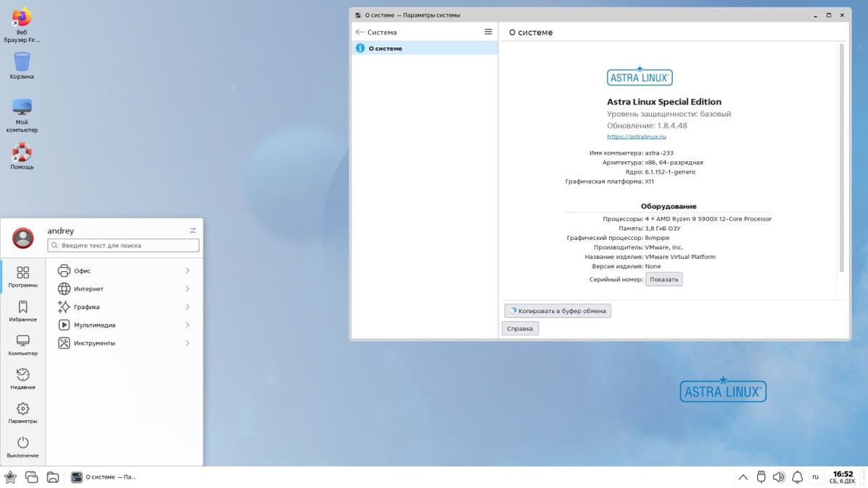The height and width of the screenshot is (488, 868).
Task: Click Копировать в буфер обмена button
Action: (558, 311)
